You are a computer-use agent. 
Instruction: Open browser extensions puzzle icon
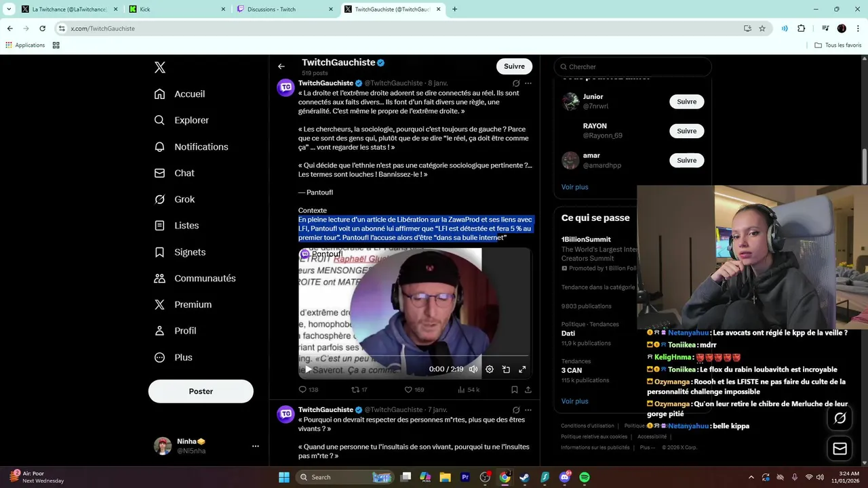(802, 28)
